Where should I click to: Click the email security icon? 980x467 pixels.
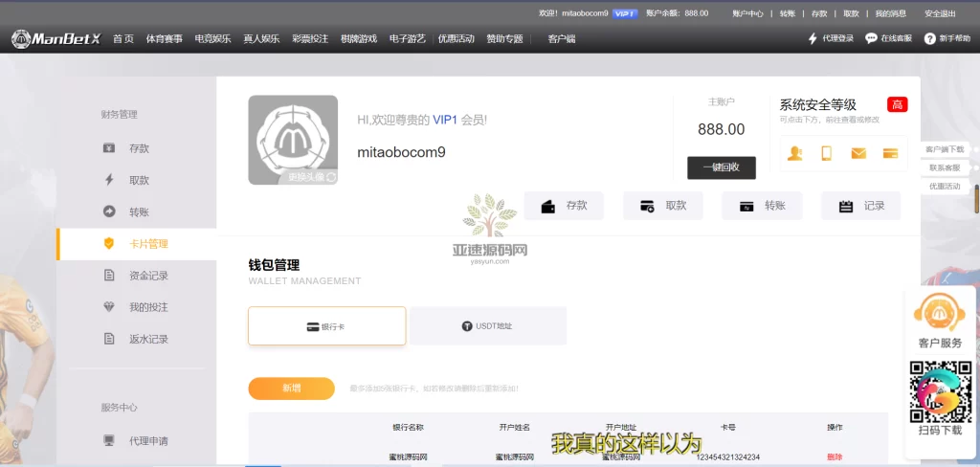point(858,153)
